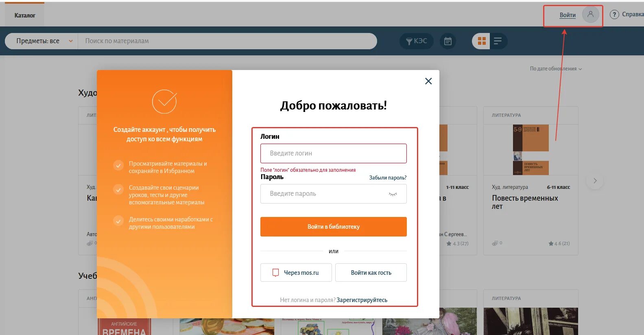
Task: Click the mos.ru logo icon
Action: click(x=275, y=273)
